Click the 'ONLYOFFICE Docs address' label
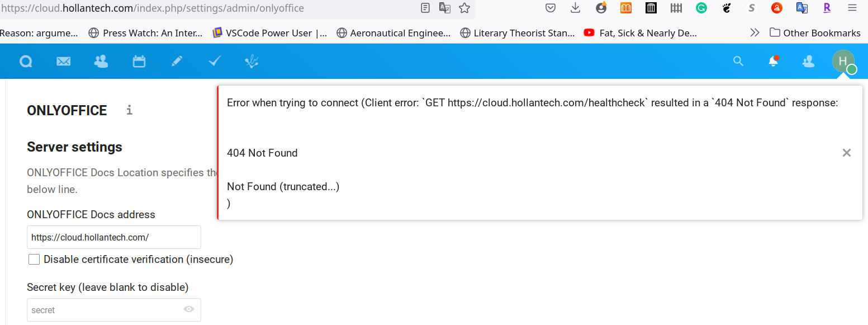The width and height of the screenshot is (868, 325). 91,215
